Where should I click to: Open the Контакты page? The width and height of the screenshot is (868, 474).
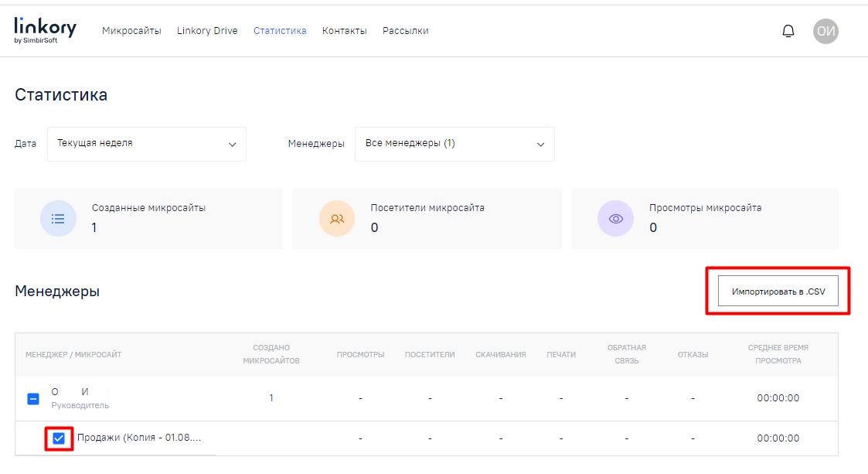click(344, 31)
